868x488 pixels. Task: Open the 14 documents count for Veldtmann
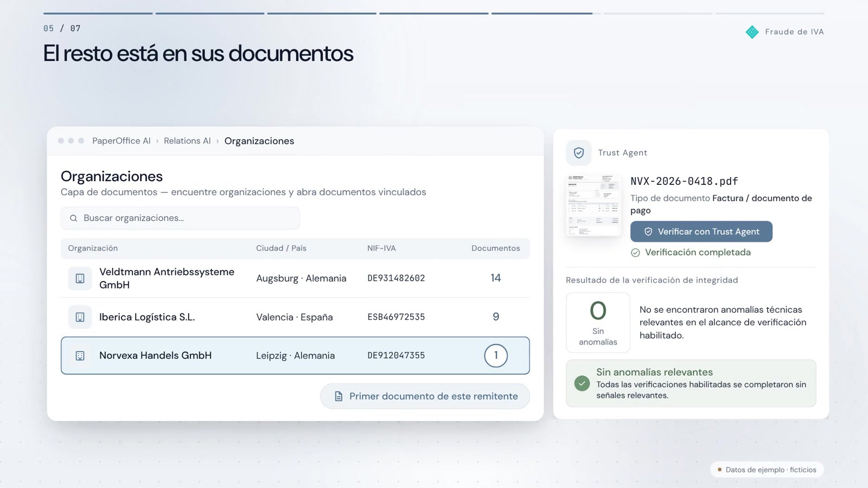tap(496, 278)
